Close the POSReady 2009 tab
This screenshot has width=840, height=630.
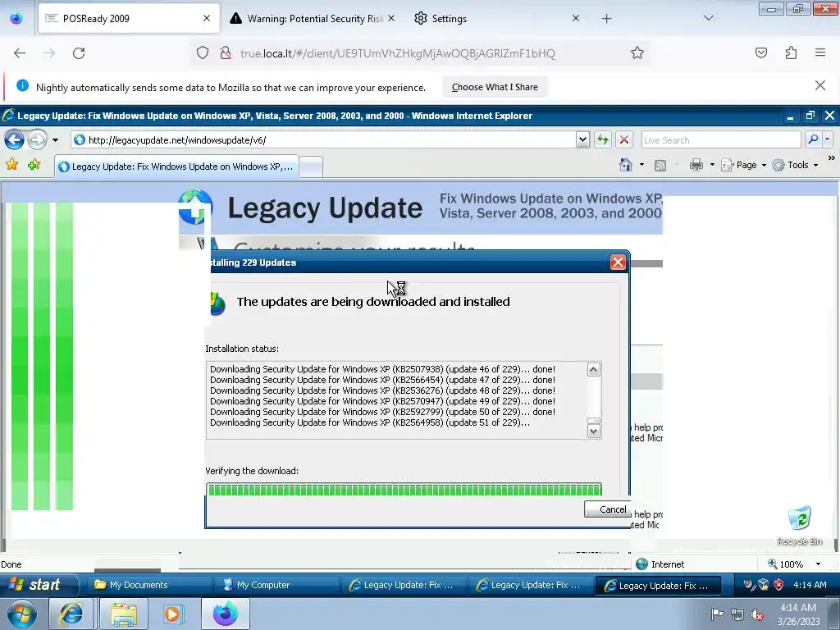coord(207,18)
